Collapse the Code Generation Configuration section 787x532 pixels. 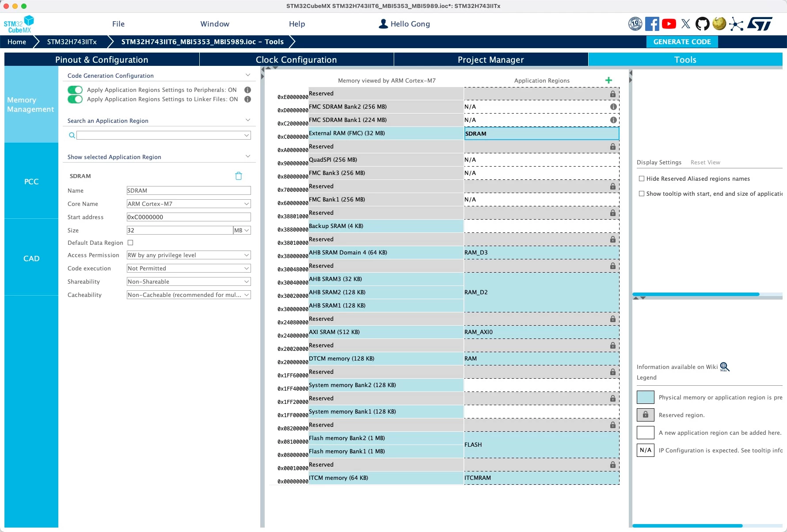247,76
